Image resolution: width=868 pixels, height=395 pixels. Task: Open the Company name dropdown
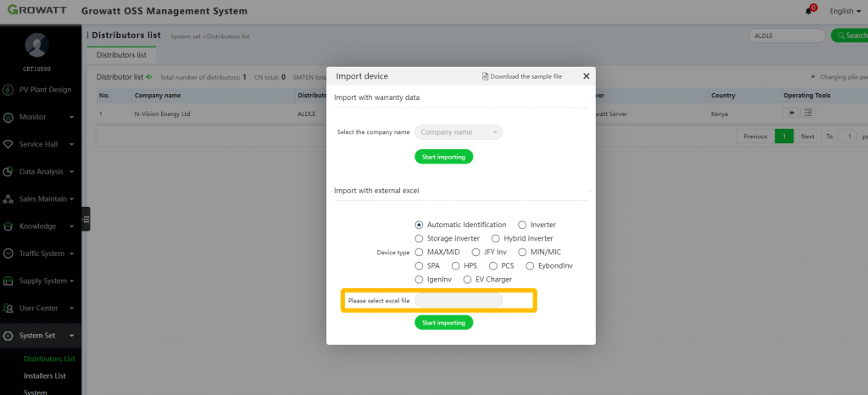459,132
